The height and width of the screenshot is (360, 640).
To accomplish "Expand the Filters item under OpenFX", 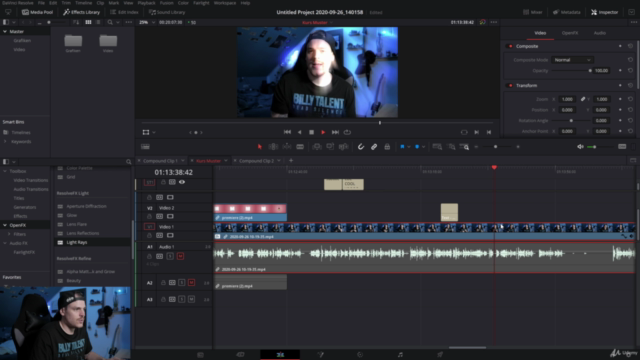I will click(x=9, y=234).
